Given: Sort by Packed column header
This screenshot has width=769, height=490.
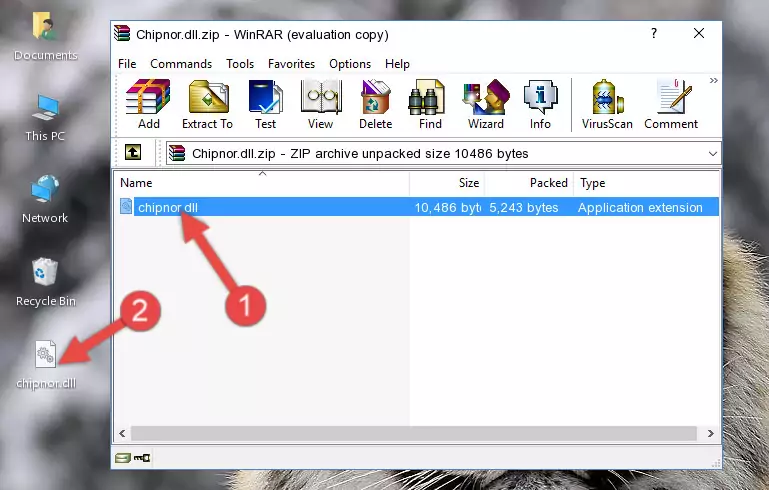Looking at the screenshot, I should pos(529,183).
